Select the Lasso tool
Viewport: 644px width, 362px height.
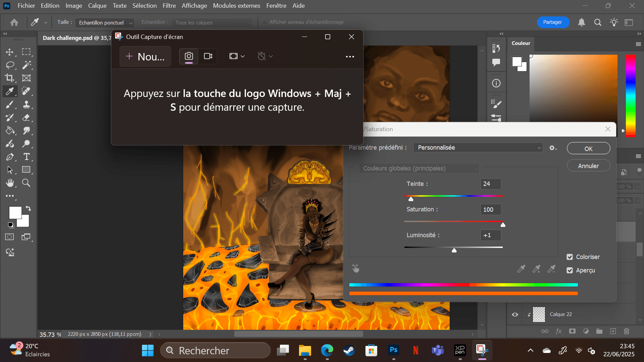pyautogui.click(x=10, y=65)
